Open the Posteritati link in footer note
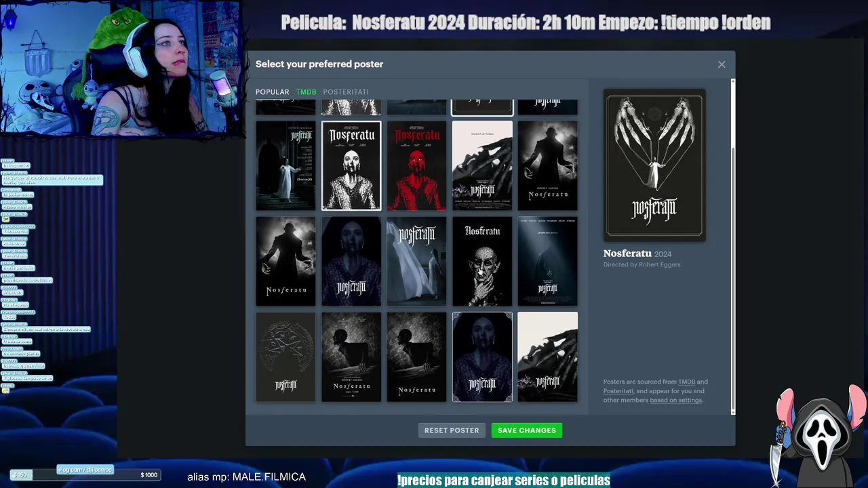The height and width of the screenshot is (488, 868). [x=618, y=391]
